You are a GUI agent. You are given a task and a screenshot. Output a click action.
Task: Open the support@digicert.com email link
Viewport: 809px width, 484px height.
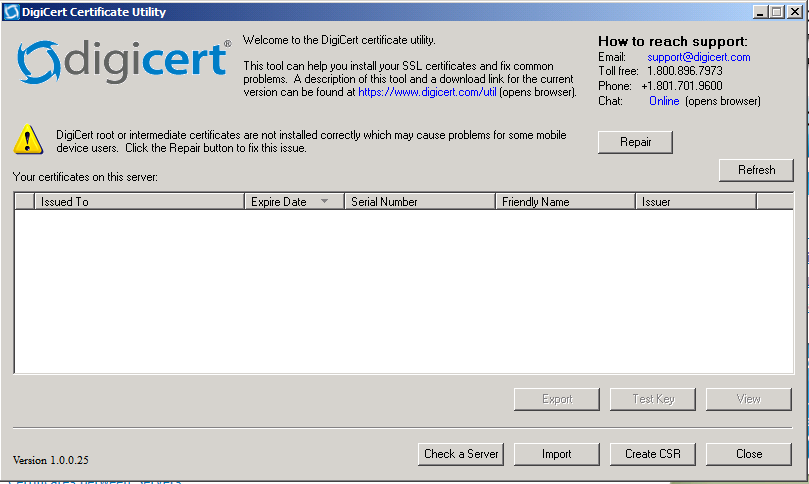[698, 57]
